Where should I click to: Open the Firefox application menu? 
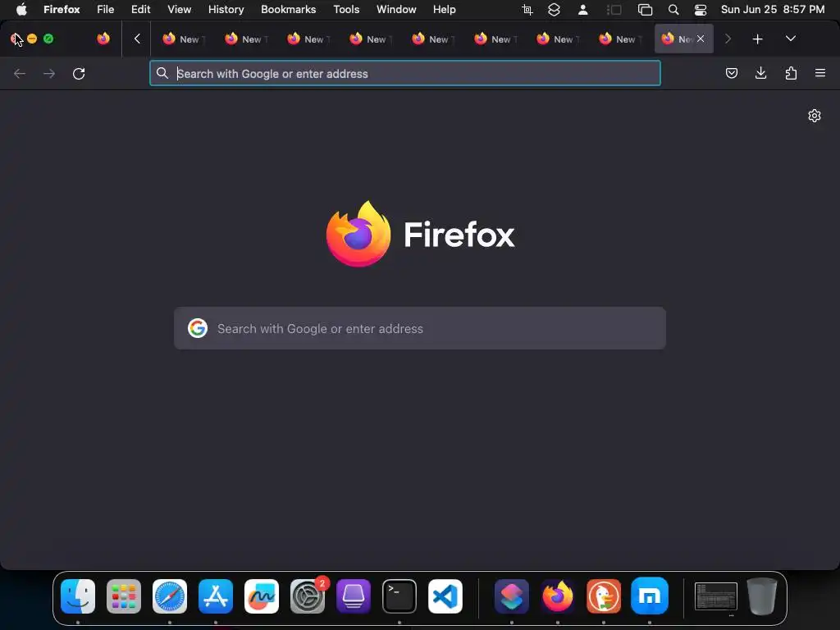pyautogui.click(x=62, y=10)
